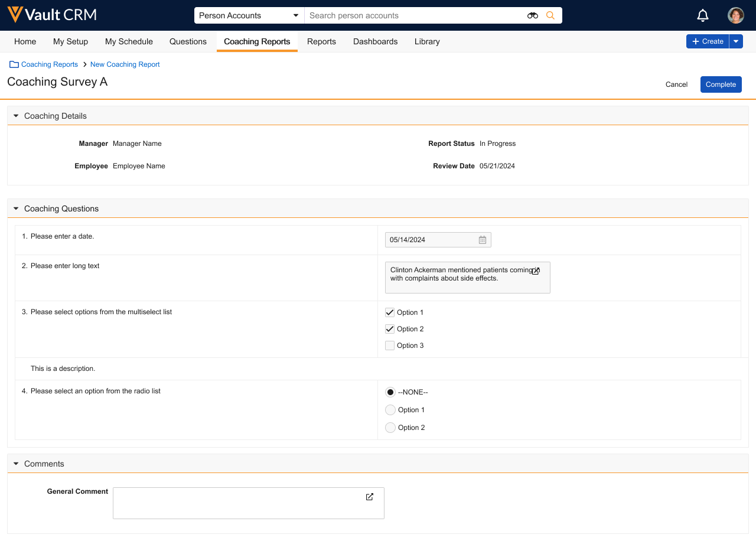756x541 pixels.
Task: Go to the My Schedule tab
Action: pyautogui.click(x=129, y=41)
